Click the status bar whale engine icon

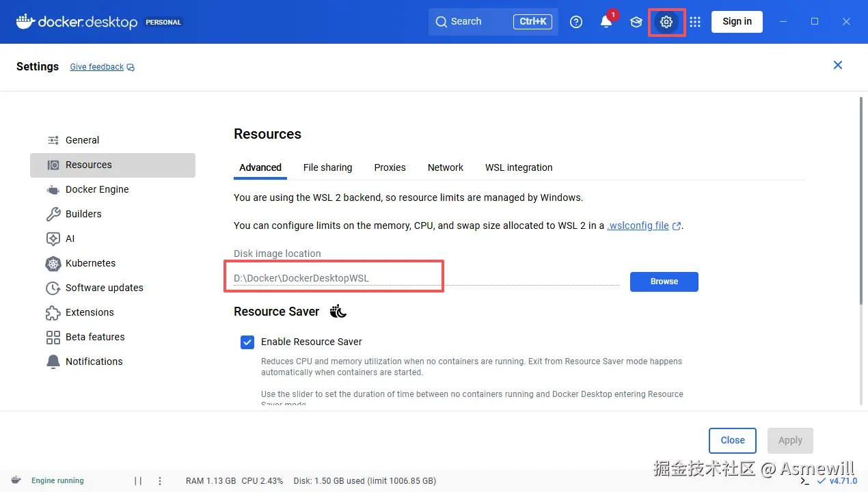click(16, 480)
